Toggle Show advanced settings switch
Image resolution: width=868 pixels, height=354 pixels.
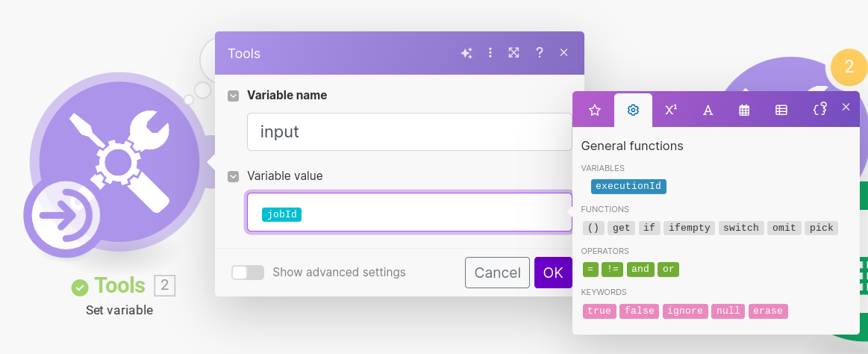[x=247, y=273]
